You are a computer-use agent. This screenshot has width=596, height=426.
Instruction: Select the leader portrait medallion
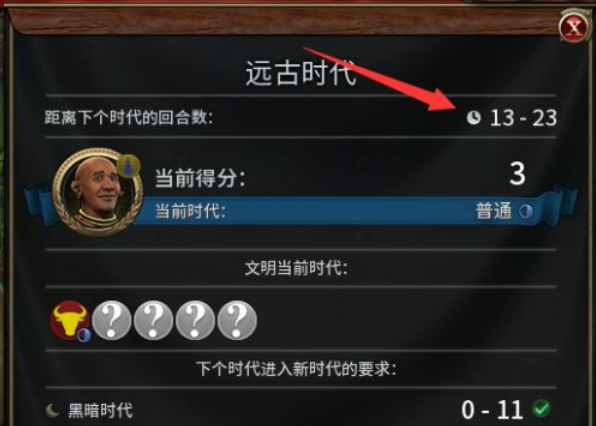point(97,192)
